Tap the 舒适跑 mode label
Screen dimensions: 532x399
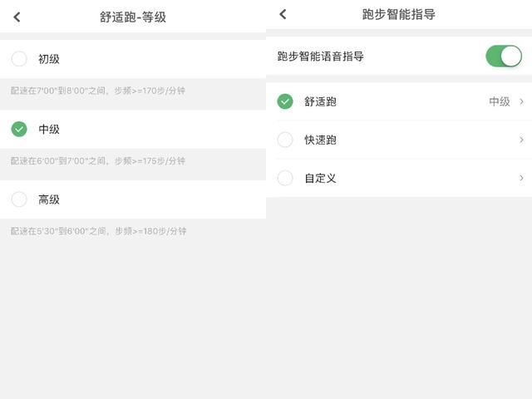coord(320,101)
